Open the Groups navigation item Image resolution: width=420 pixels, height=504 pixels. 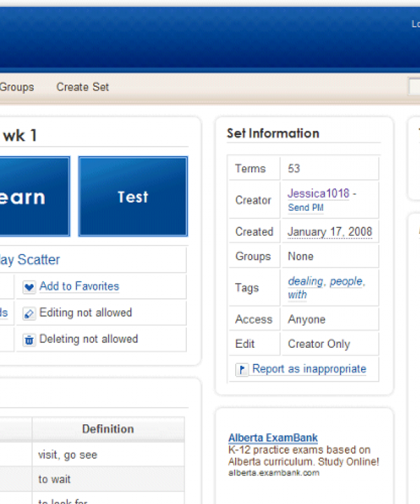pos(17,87)
